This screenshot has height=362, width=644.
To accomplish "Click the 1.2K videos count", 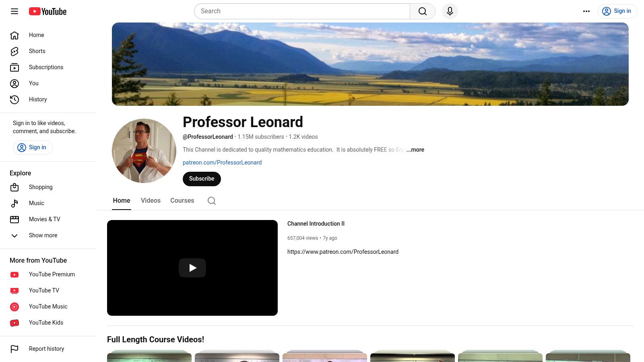I will (x=303, y=137).
